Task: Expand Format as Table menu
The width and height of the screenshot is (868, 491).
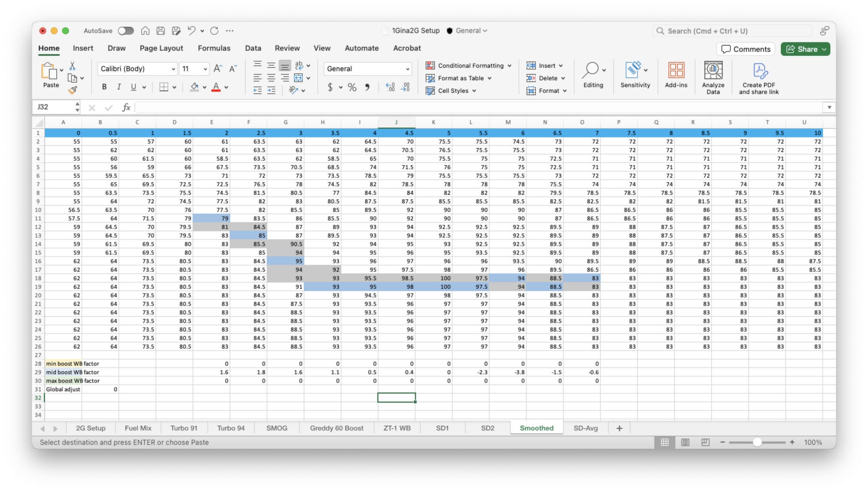Action: [459, 78]
